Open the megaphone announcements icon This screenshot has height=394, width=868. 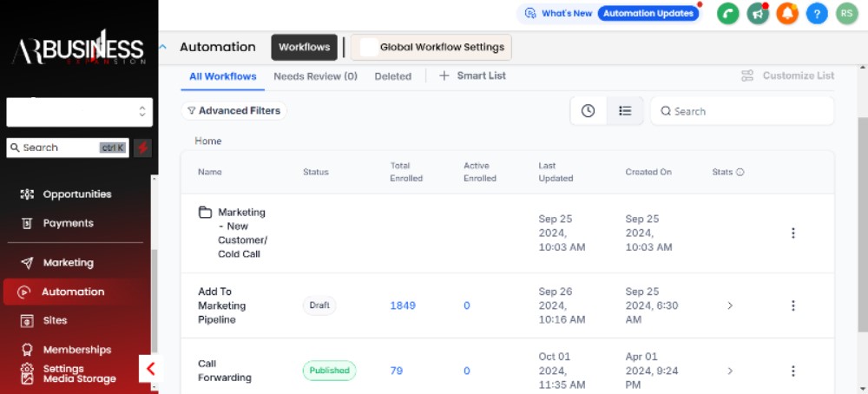(758, 14)
